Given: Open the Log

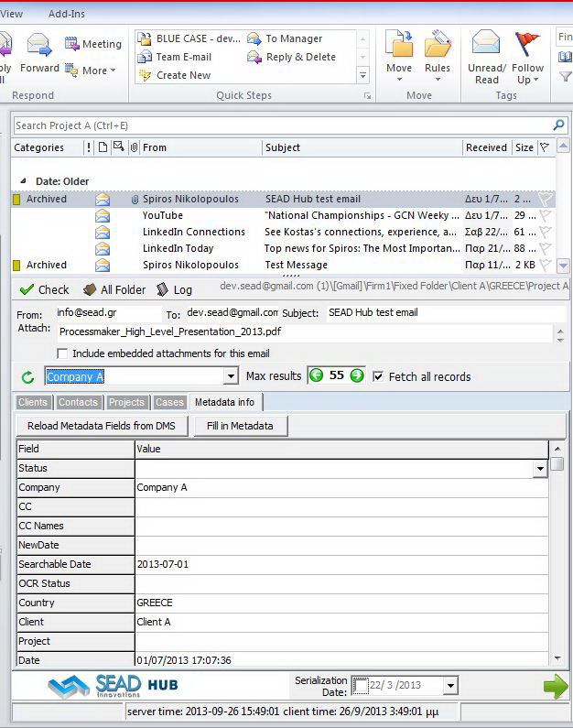Looking at the screenshot, I should click(175, 289).
